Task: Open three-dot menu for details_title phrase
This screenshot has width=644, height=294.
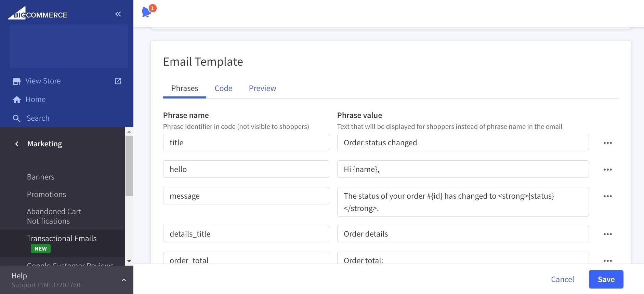Action: [607, 234]
